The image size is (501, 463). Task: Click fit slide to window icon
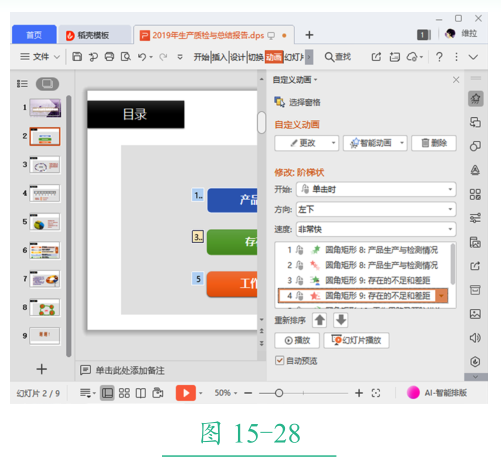pyautogui.click(x=376, y=393)
